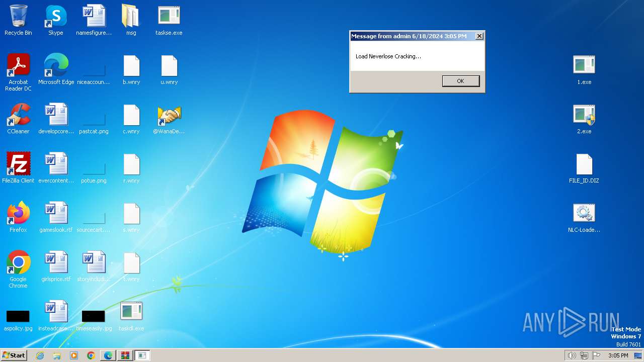
Task: Open the 3:05 PM clock
Action: pos(618,355)
